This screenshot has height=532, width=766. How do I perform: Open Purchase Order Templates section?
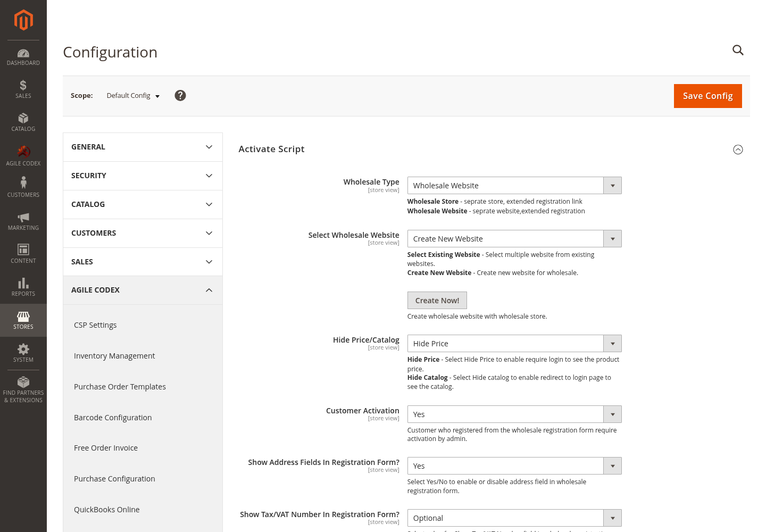(120, 387)
